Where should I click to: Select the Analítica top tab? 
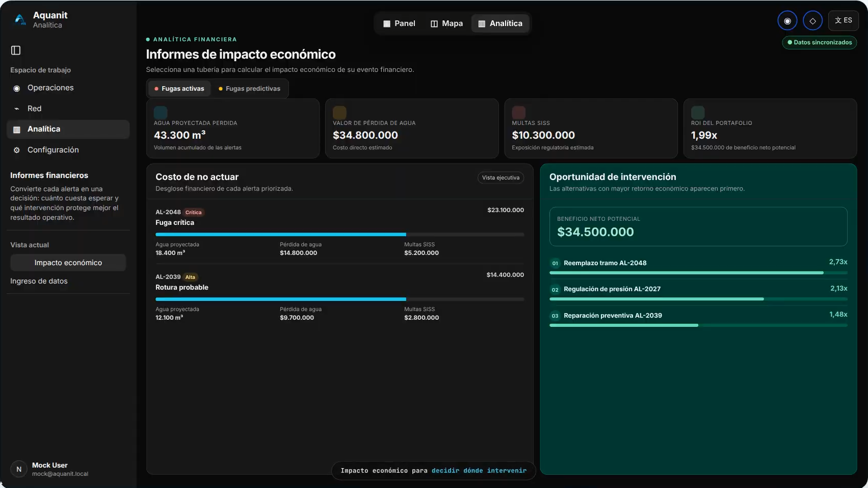click(x=500, y=23)
